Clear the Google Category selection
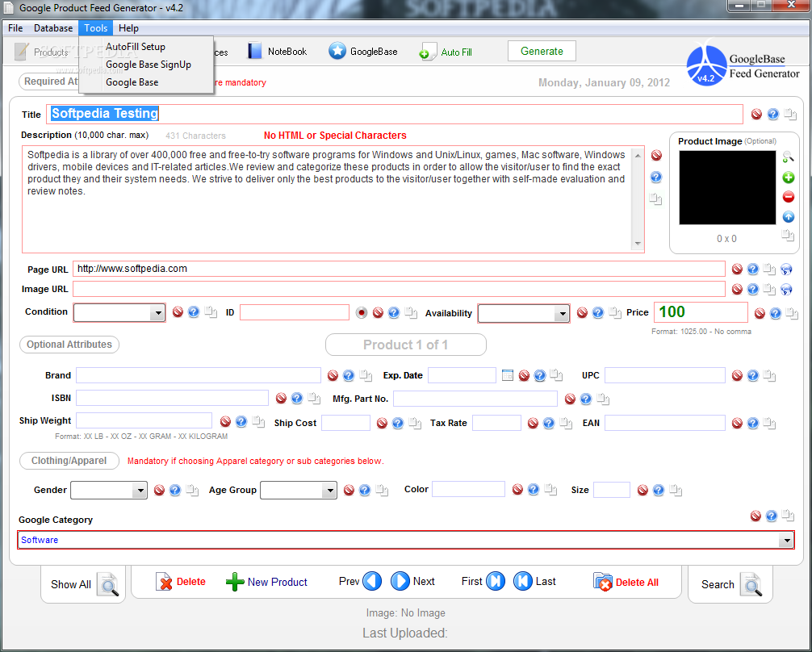This screenshot has height=652, width=812. [x=755, y=516]
